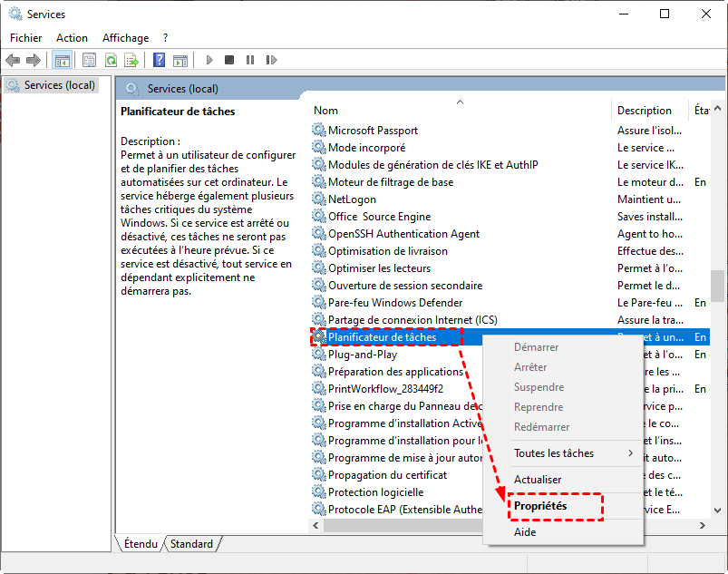Select the Microsoft Passport service

373,131
